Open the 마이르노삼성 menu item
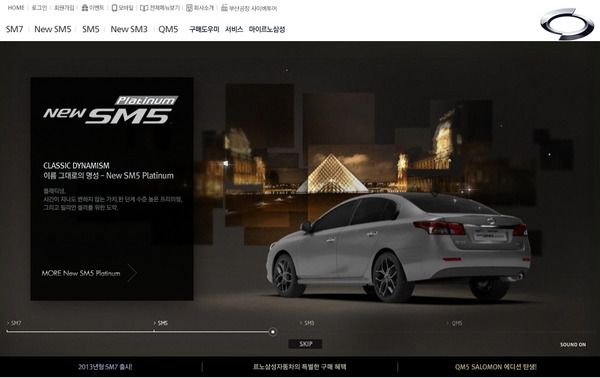The height and width of the screenshot is (378, 600). [x=267, y=29]
